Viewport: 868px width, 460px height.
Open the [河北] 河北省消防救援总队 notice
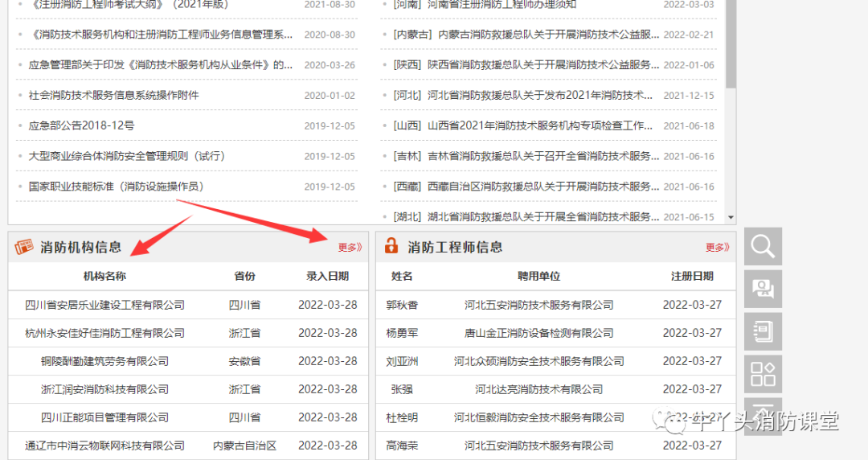[523, 96]
